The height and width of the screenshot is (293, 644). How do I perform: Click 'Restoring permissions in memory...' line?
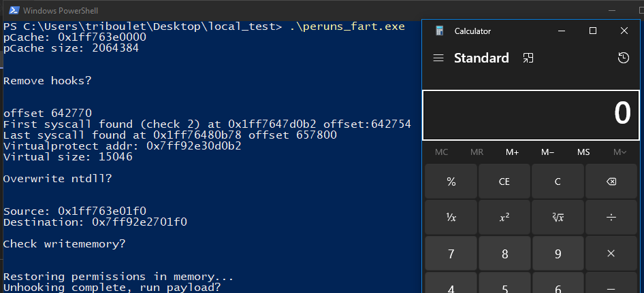(x=118, y=277)
